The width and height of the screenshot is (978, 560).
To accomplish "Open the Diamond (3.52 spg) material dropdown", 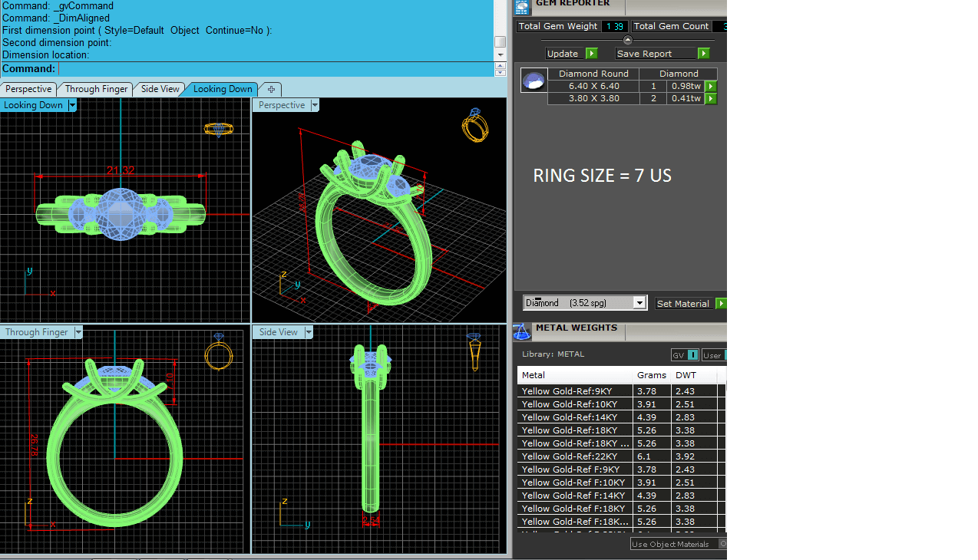I will coord(639,303).
